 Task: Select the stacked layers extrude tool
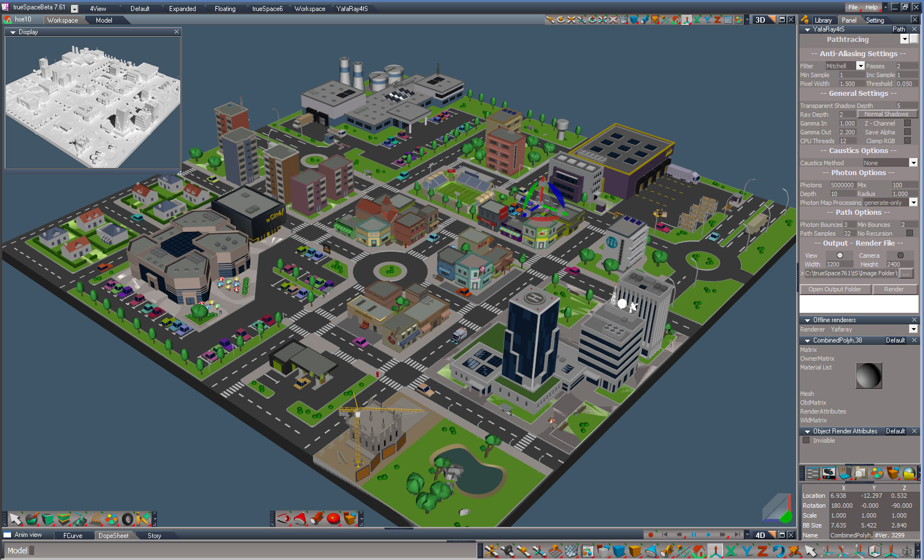64,519
